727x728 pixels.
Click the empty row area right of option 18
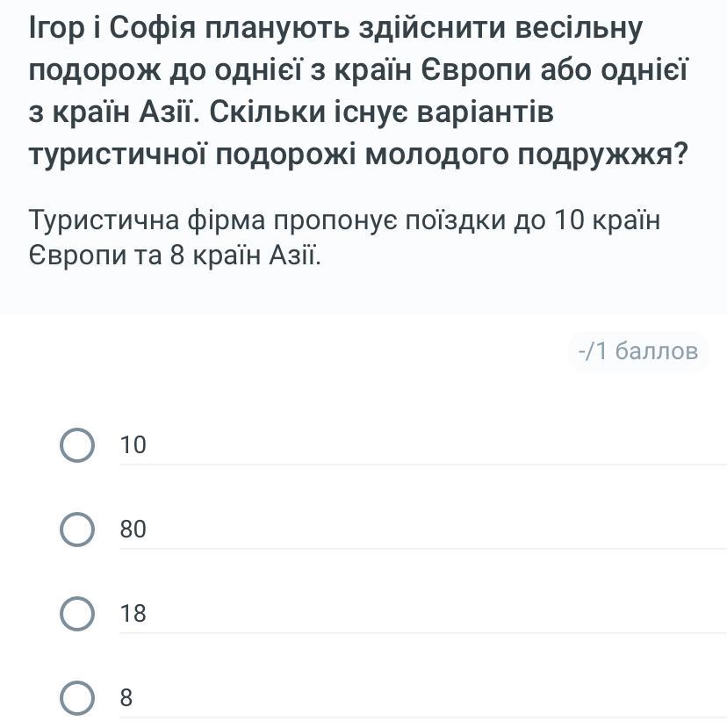(x=436, y=613)
